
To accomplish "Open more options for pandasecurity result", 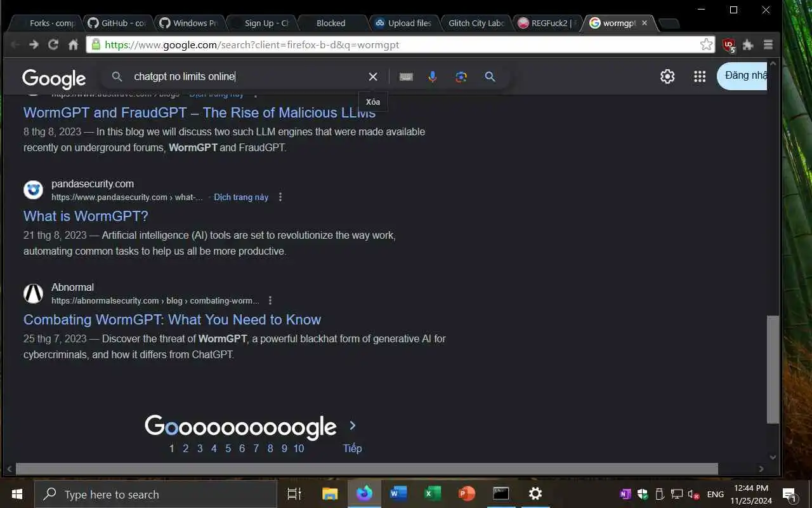I will pos(280,197).
